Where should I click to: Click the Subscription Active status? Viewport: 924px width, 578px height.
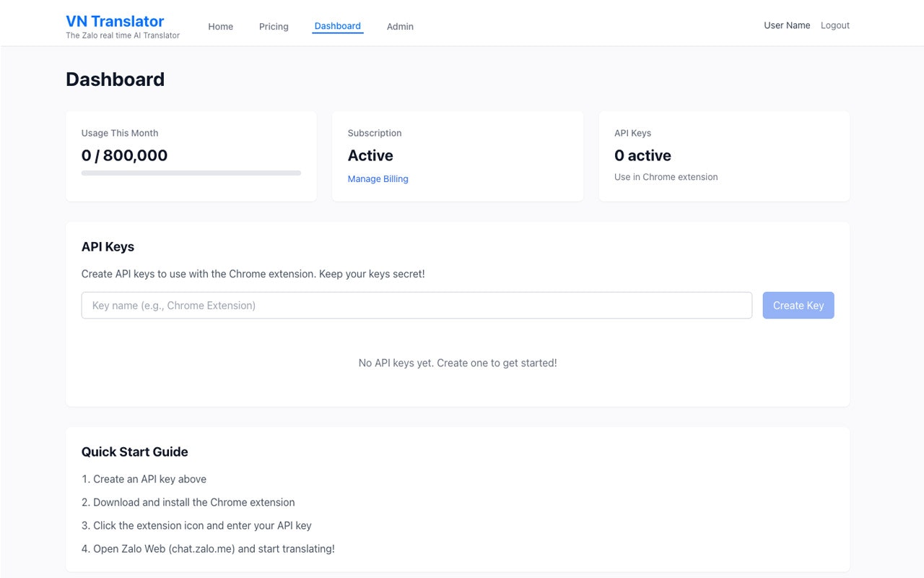point(370,155)
